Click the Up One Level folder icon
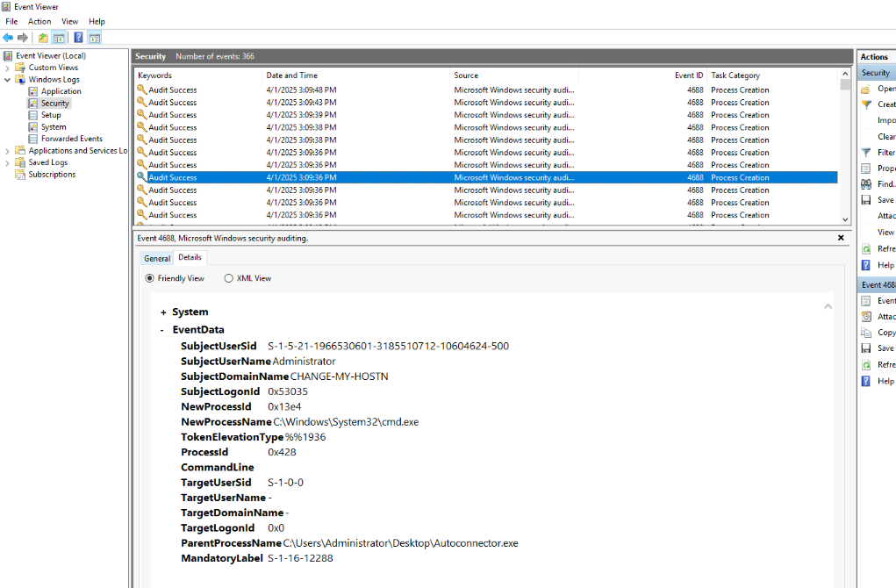This screenshot has height=588, width=896. point(43,38)
